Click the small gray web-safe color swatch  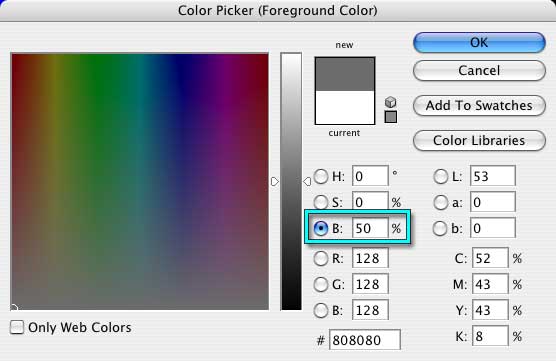[390, 117]
